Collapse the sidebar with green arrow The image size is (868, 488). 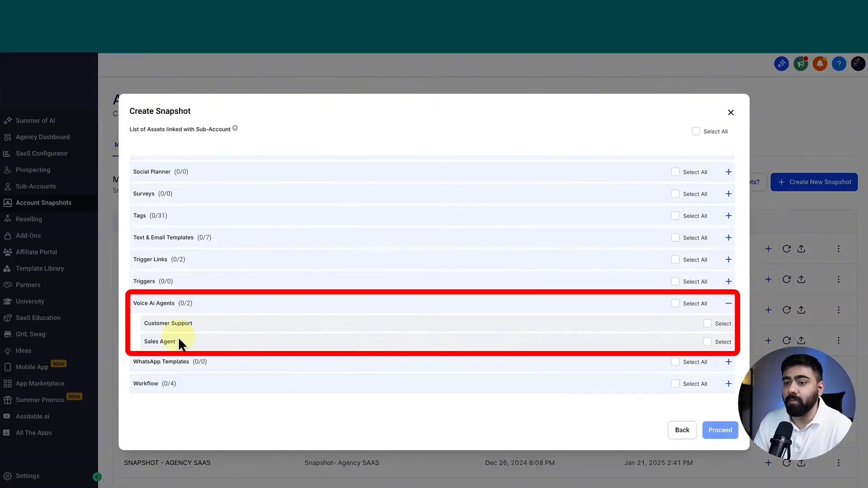click(97, 477)
